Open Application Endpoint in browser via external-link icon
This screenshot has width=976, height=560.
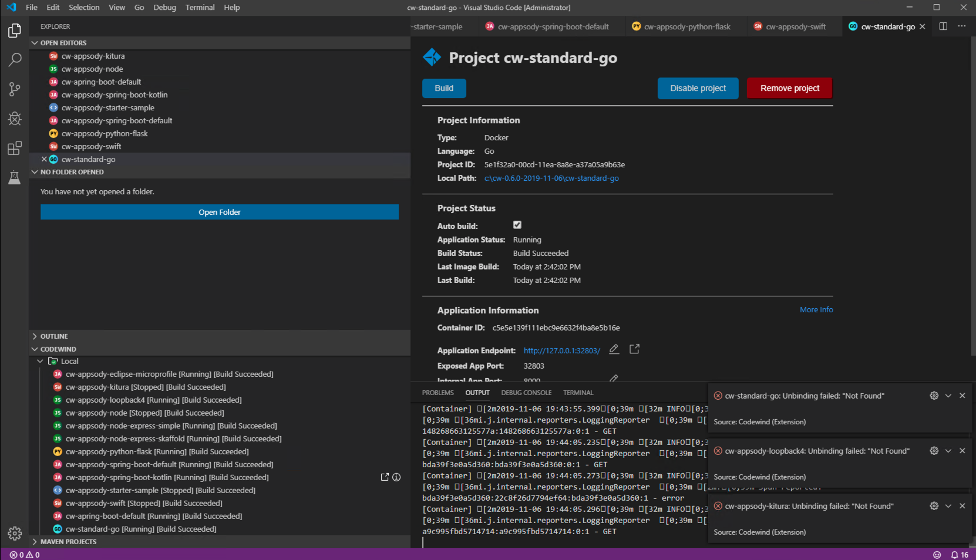tap(634, 349)
